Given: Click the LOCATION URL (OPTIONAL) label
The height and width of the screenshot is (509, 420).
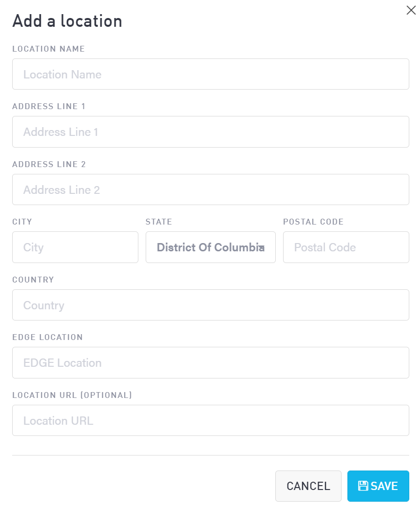Looking at the screenshot, I should (x=72, y=395).
